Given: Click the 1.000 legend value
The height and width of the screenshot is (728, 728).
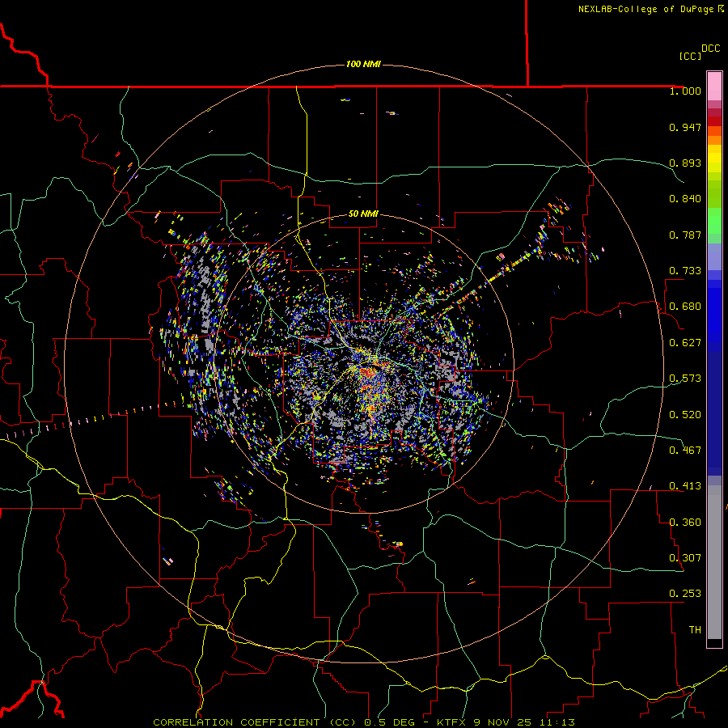Looking at the screenshot, I should click(x=685, y=91).
